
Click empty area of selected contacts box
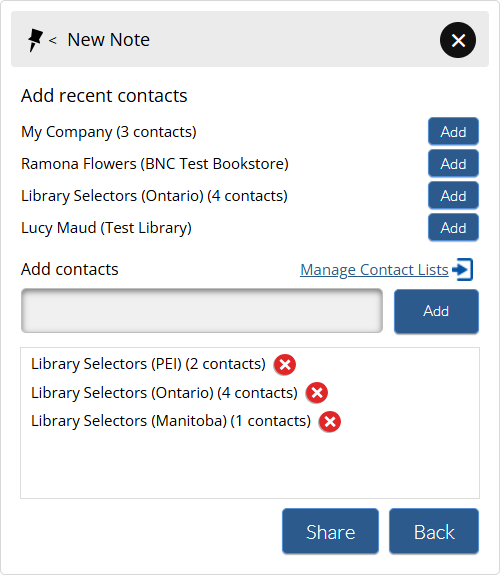point(249,466)
